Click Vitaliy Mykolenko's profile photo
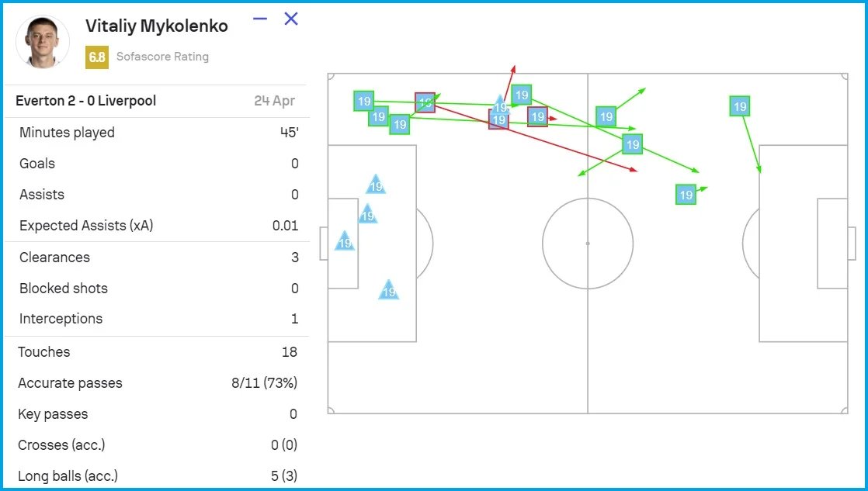868x491 pixels. 43,42
